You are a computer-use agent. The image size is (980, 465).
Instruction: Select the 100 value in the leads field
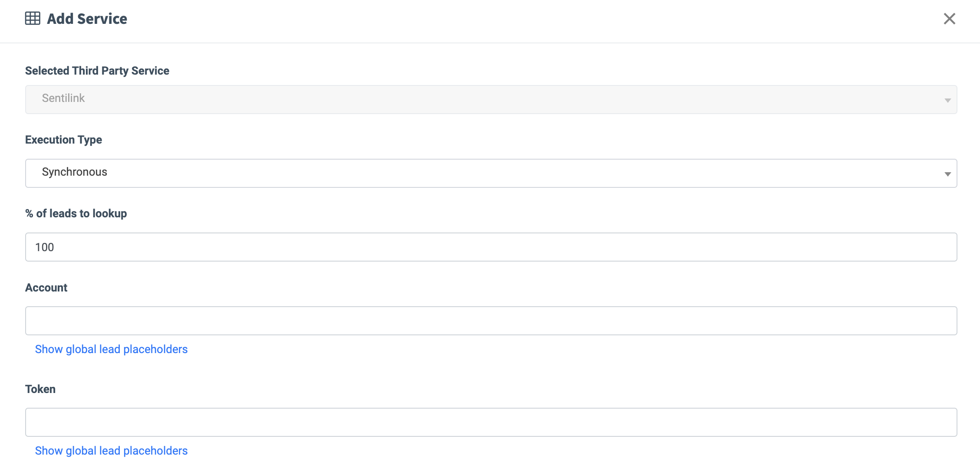pyautogui.click(x=45, y=247)
